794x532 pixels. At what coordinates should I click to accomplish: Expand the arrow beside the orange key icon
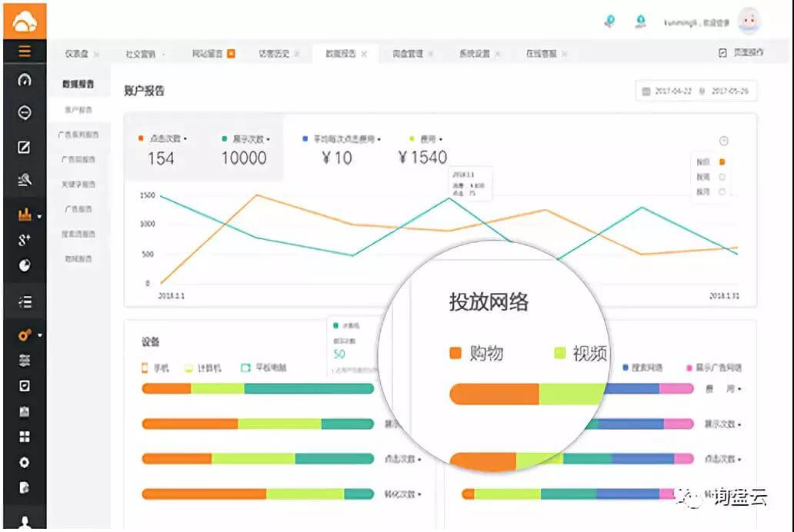40,335
